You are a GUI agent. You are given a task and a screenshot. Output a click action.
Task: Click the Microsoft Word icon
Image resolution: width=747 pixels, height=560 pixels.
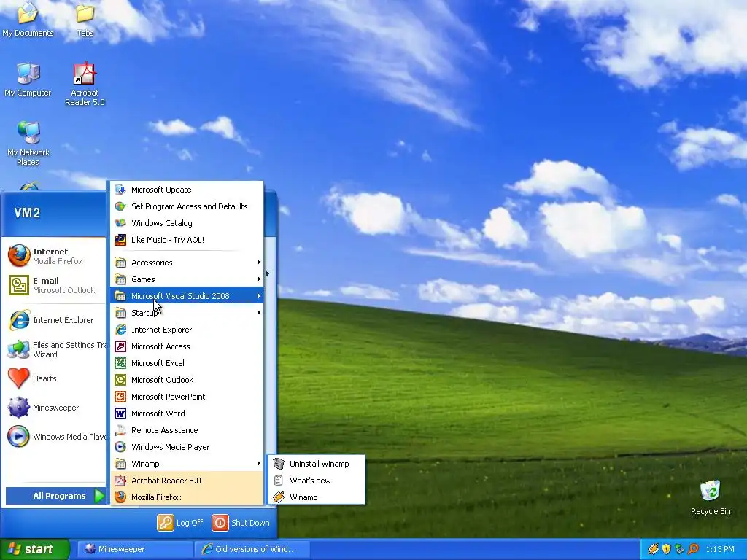(x=120, y=413)
